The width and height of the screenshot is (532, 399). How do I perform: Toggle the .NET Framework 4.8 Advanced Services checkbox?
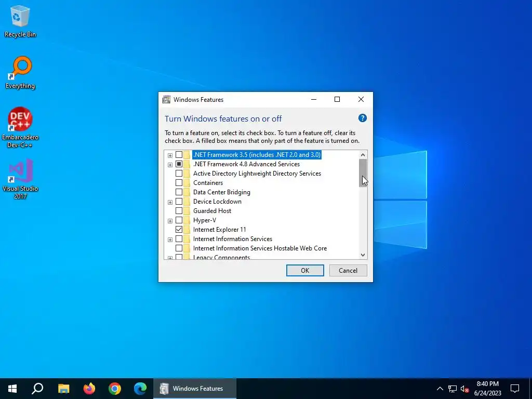tap(179, 164)
